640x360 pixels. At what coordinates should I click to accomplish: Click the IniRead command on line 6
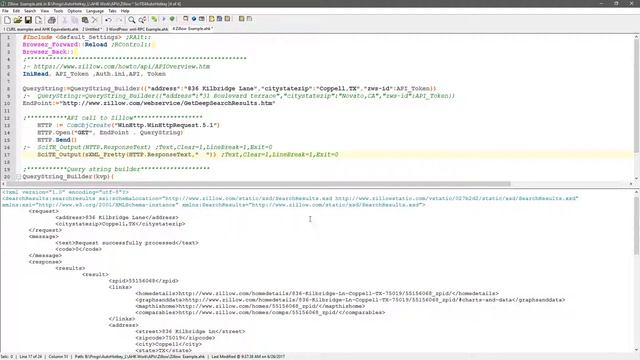(36, 74)
